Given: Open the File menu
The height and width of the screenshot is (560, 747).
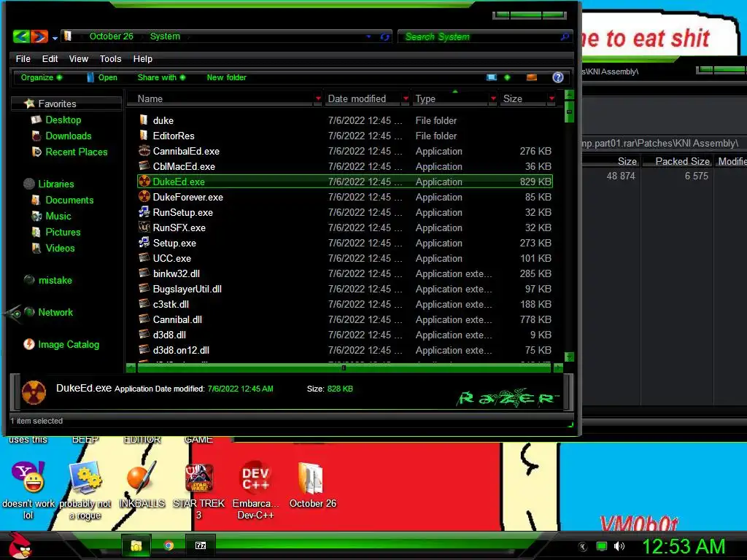Looking at the screenshot, I should coord(23,58).
